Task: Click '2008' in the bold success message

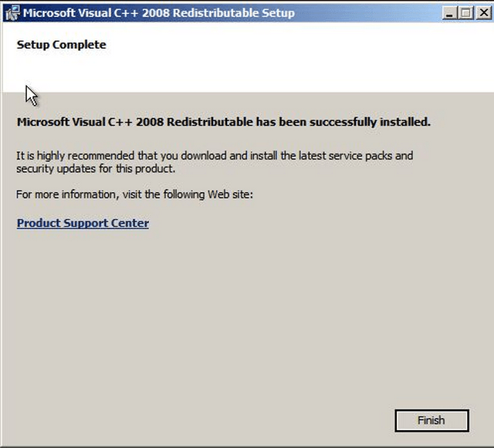Action: point(150,122)
